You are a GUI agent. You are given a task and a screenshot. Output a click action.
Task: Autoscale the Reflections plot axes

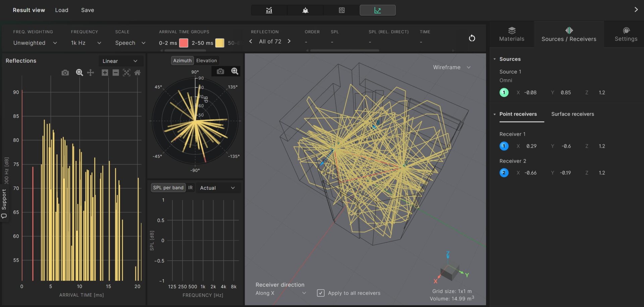[x=126, y=73]
